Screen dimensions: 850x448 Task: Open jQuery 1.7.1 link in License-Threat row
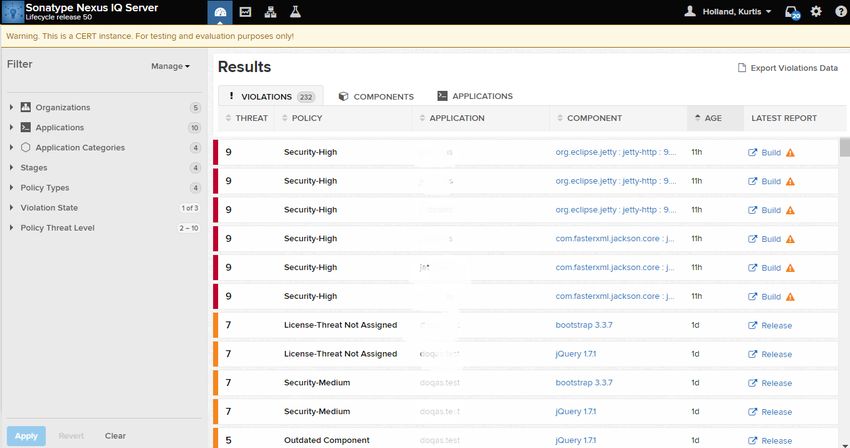coord(575,354)
